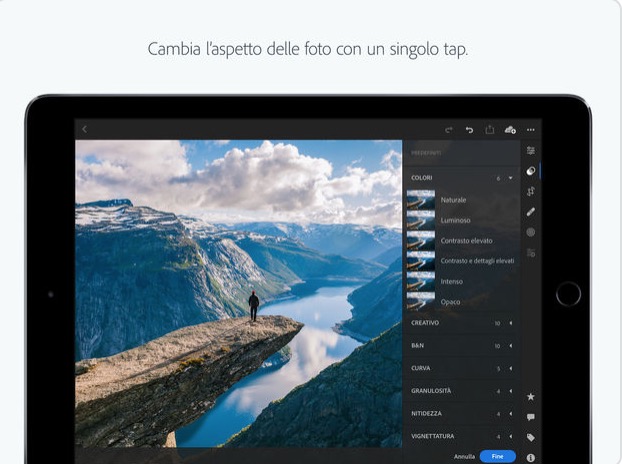This screenshot has width=622, height=464.
Task: Click the Contrasto elevato preset thumbnail
Action: coord(420,241)
